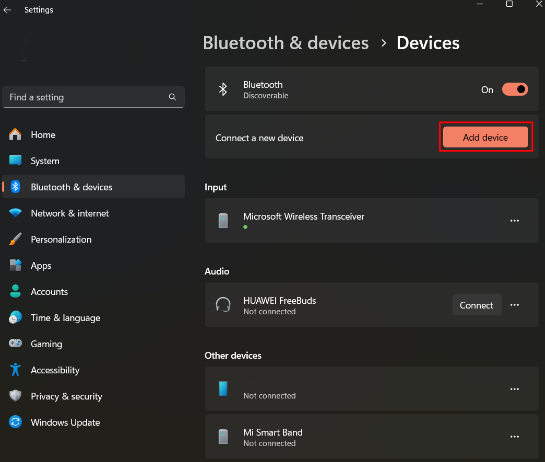Click the back arrow in Settings
This screenshot has height=462, width=545.
[7, 10]
